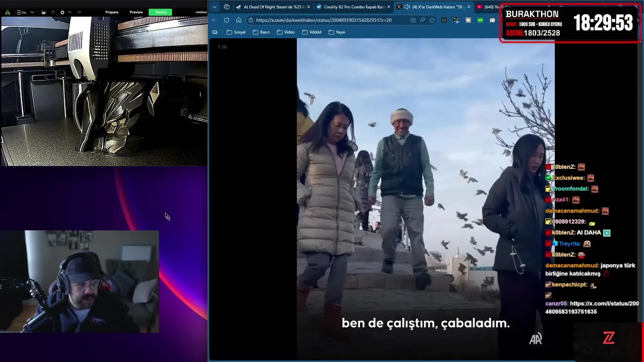Click the gray 'fb' extension icon
The width and height of the screenshot is (644, 362).
coord(468,20)
